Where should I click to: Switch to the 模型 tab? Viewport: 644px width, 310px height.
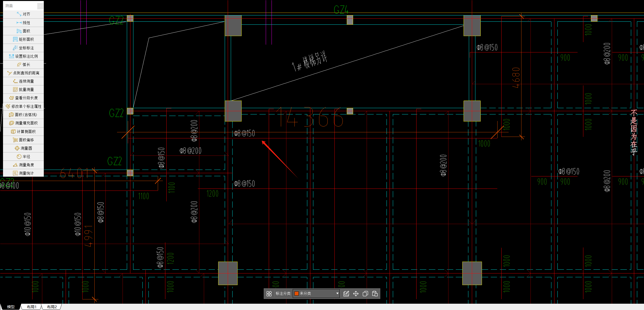[x=11, y=307]
